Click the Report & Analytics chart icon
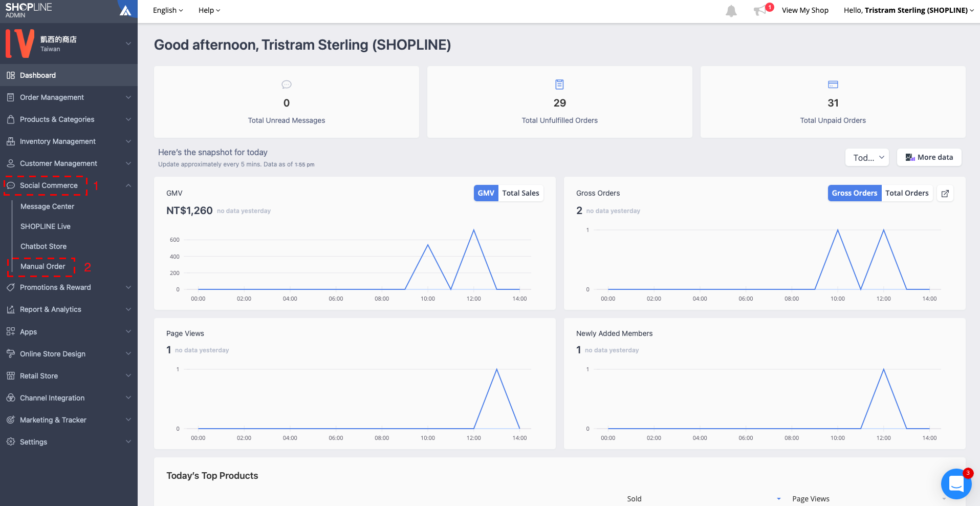This screenshot has width=980, height=506. point(11,309)
